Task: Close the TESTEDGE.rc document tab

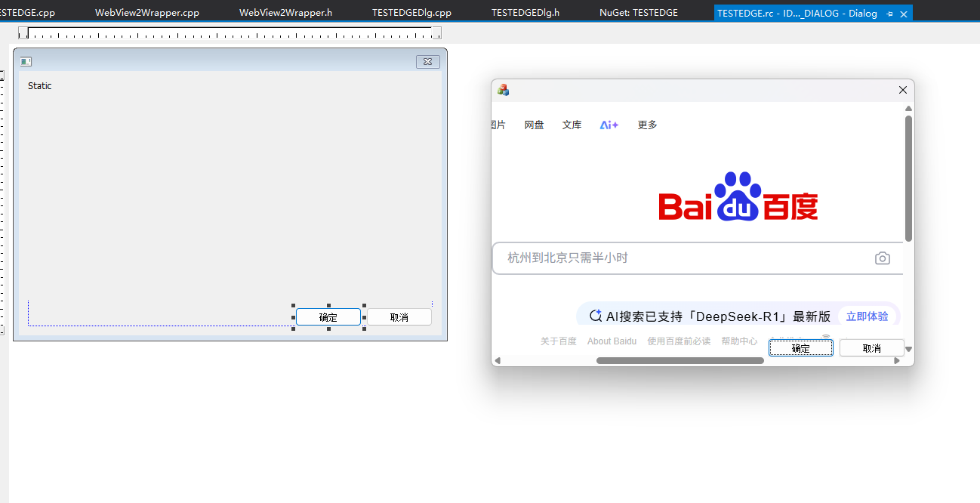Action: coord(904,14)
